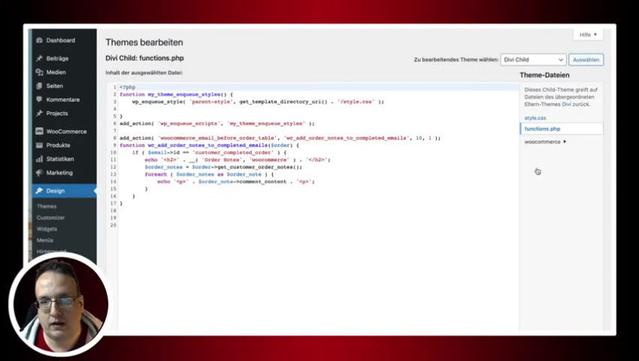Open the WooCommerce icon in sidebar
The image size is (639, 361).
(x=39, y=131)
